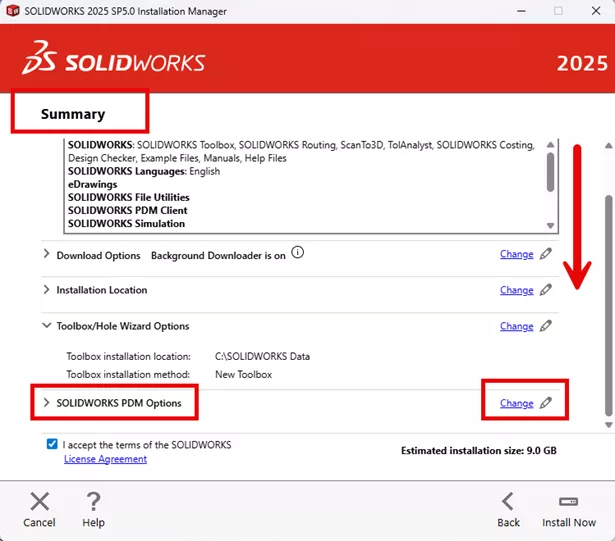
Task: Click Change link for Installation Location
Action: [x=517, y=290]
